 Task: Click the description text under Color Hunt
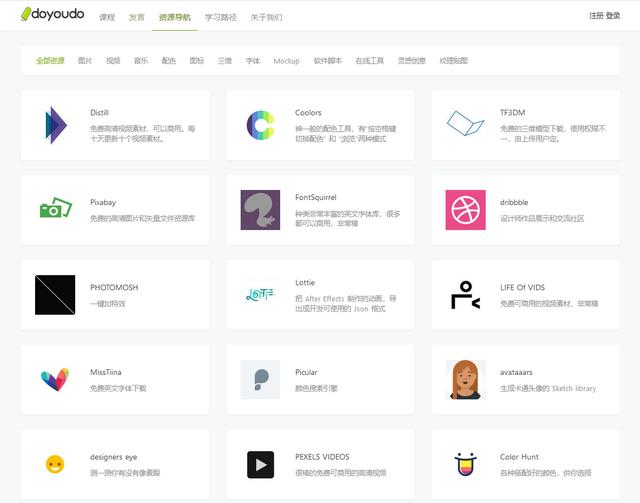[x=546, y=473]
